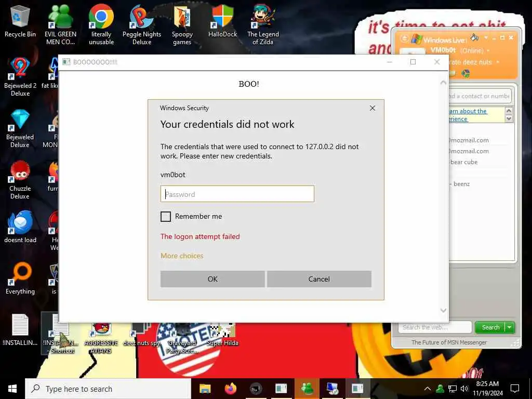Image resolution: width=532 pixels, height=399 pixels.
Task: Open the Everything search shortcut
Action: (x=20, y=278)
